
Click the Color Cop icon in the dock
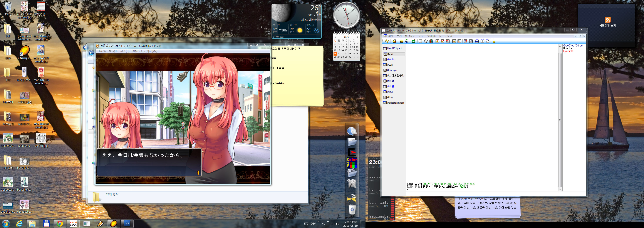(352, 162)
